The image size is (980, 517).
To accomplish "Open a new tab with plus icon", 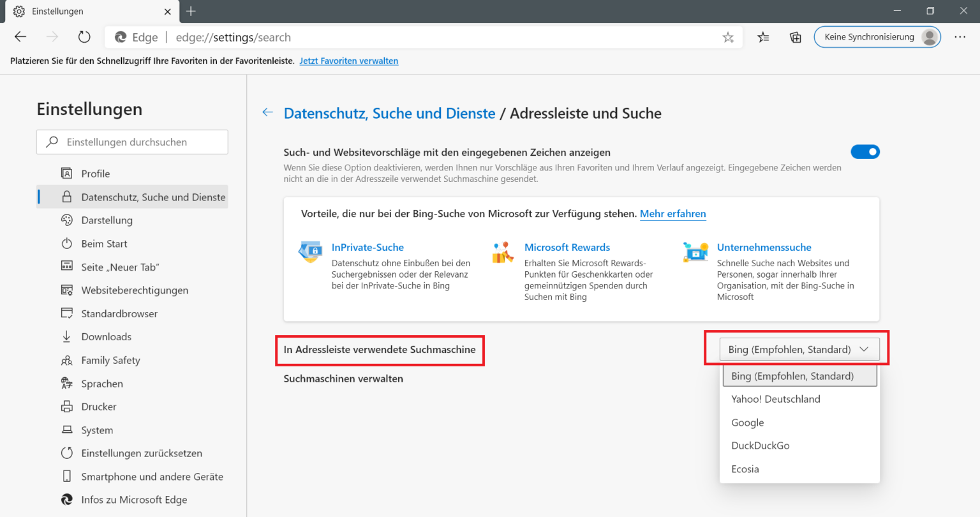I will pyautogui.click(x=191, y=11).
